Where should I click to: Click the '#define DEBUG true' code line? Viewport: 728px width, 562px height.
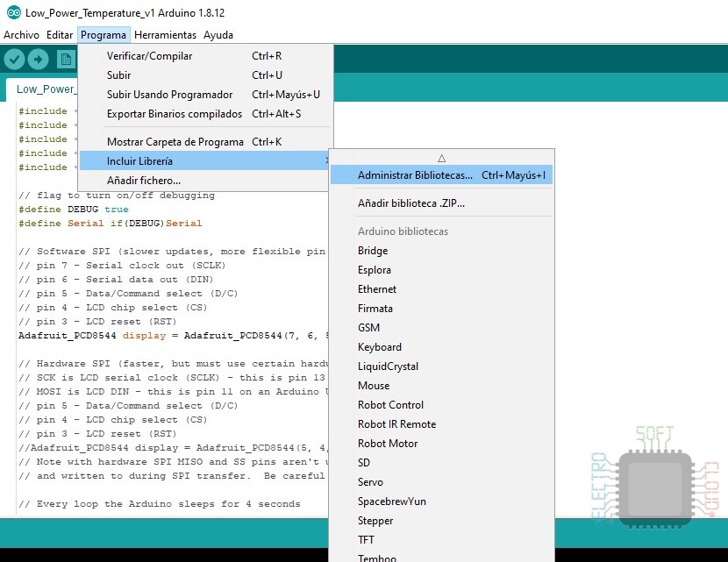point(74,210)
